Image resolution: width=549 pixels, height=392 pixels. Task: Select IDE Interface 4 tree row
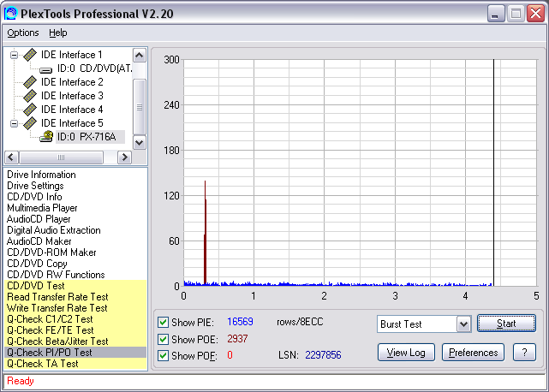[x=72, y=110]
